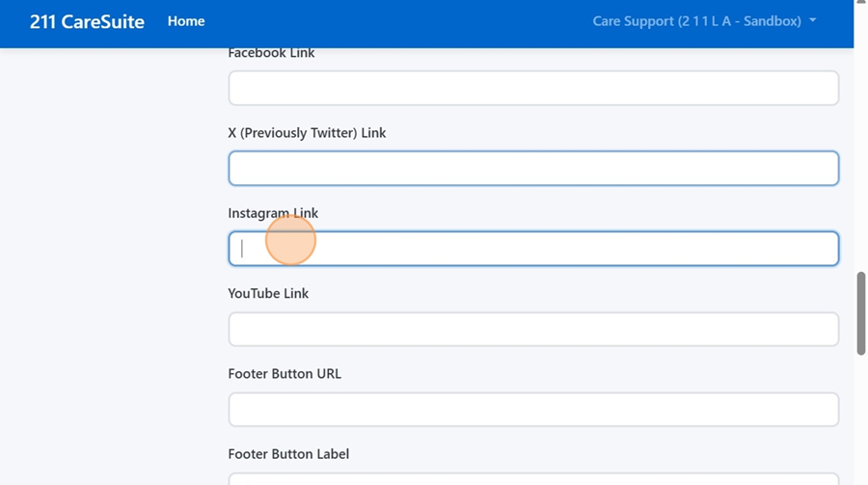The width and height of the screenshot is (868, 485).
Task: Click the "X (Previously Twitter) Link" label
Action: 307,133
